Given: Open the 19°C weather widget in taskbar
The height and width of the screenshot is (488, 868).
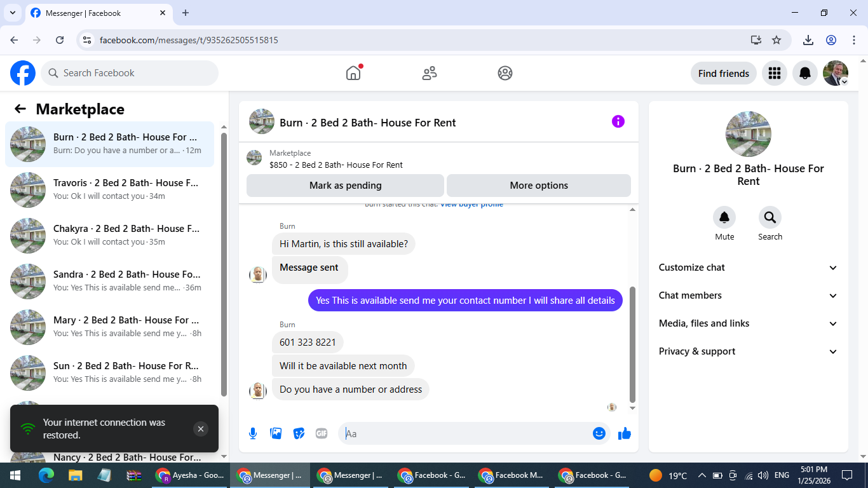Looking at the screenshot, I should point(668,475).
